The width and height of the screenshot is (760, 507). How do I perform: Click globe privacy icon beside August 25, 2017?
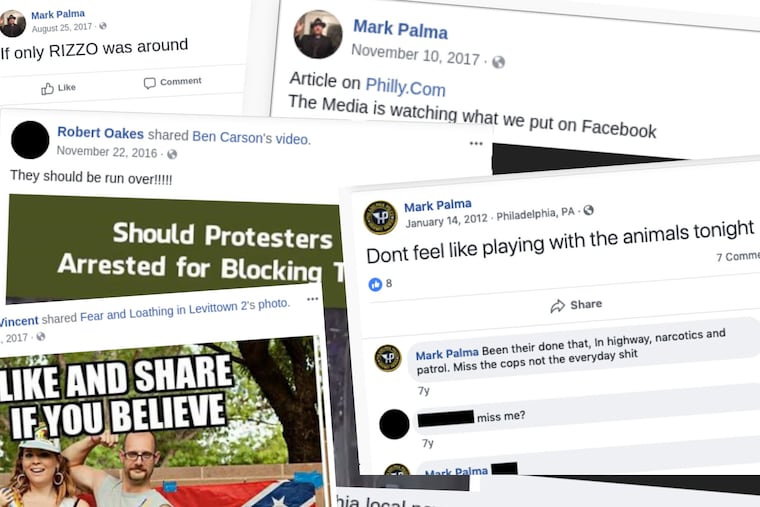[x=103, y=26]
